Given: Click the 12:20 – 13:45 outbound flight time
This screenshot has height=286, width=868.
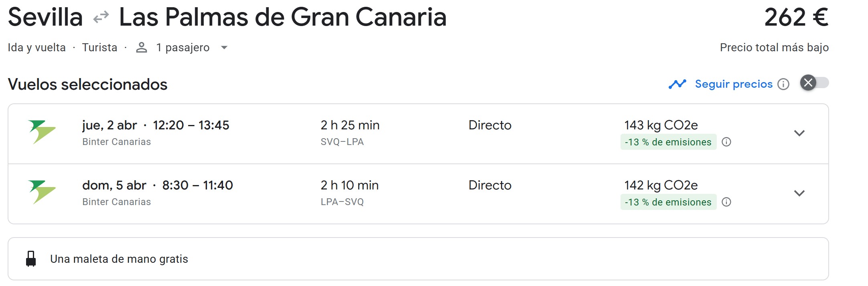Looking at the screenshot, I should tap(191, 125).
